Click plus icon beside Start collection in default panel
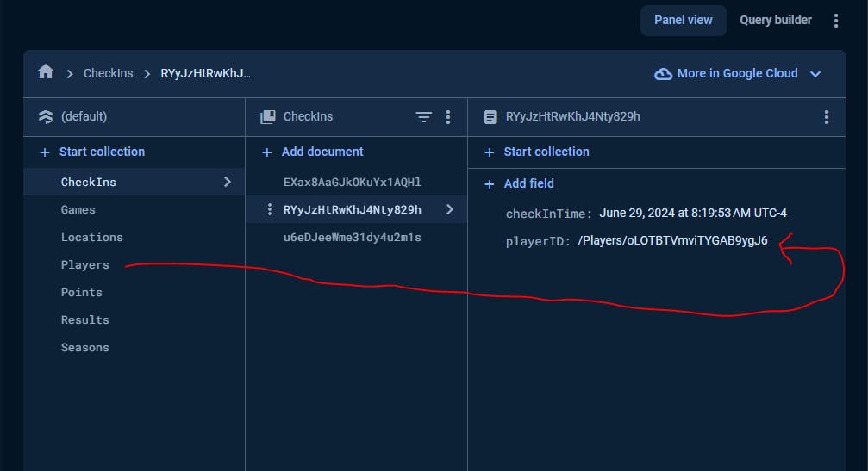The width and height of the screenshot is (868, 471). point(45,152)
